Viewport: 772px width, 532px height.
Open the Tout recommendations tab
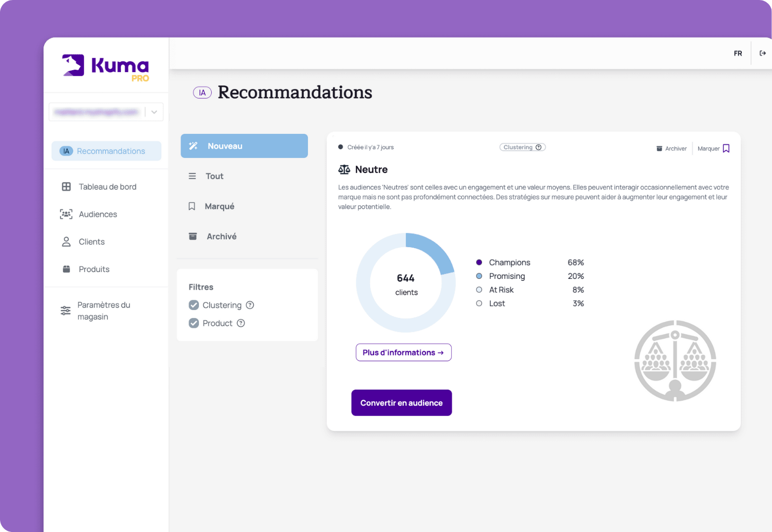(214, 177)
